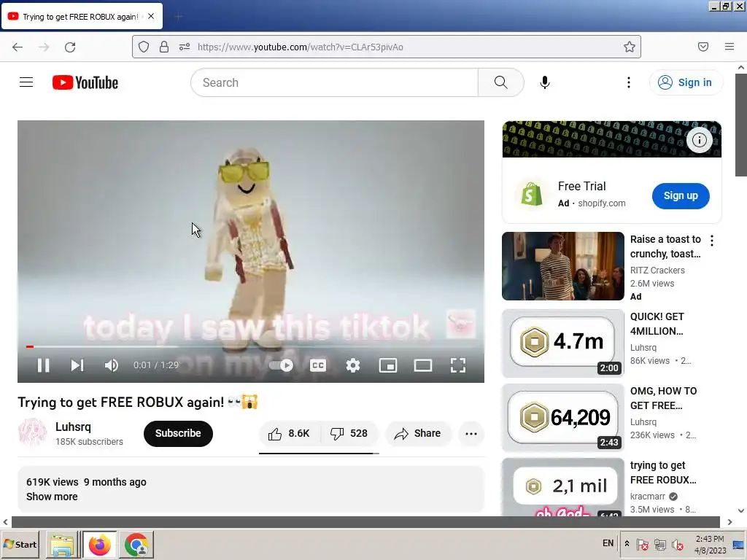This screenshot has height=560, width=747.
Task: Toggle the autoplay switch in the player
Action: pos(281,365)
